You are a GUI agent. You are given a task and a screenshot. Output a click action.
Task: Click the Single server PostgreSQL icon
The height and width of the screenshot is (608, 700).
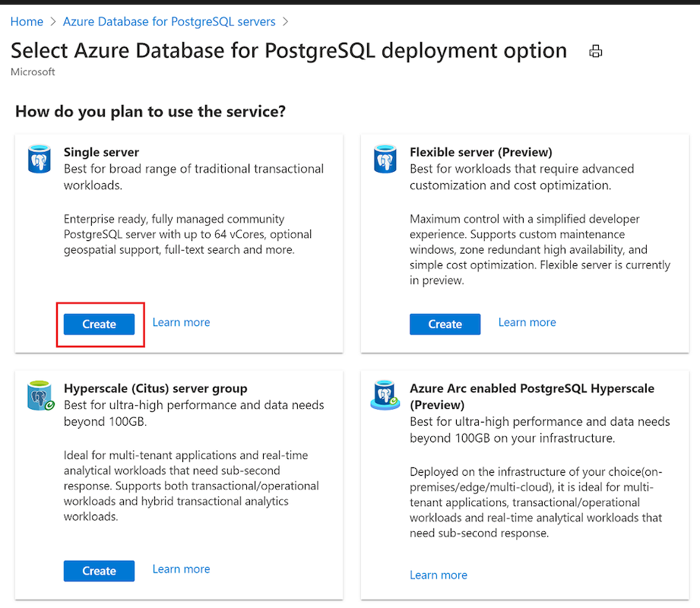tap(39, 160)
